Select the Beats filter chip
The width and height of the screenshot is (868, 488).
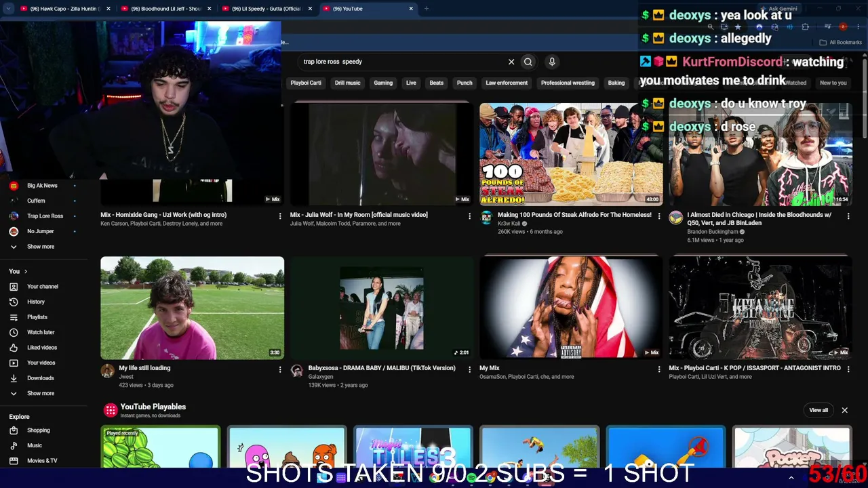(437, 83)
